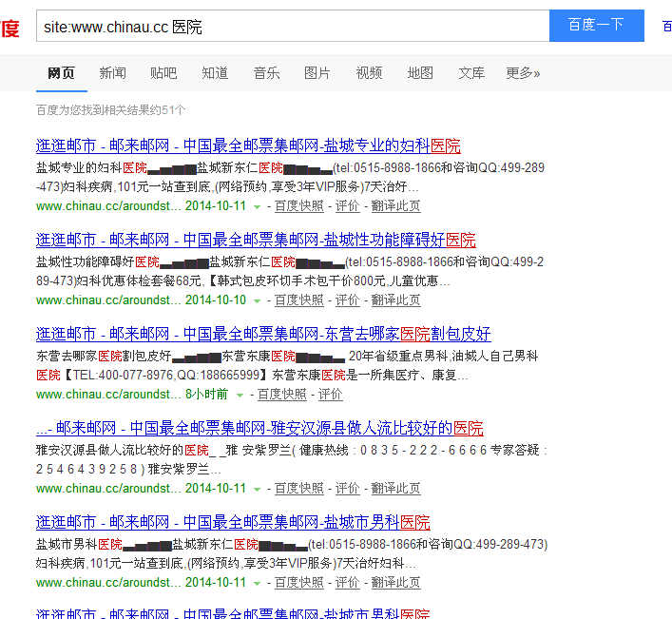Screen dimensions: 672x619
Task: Open the 音乐 tab
Action: 266,73
